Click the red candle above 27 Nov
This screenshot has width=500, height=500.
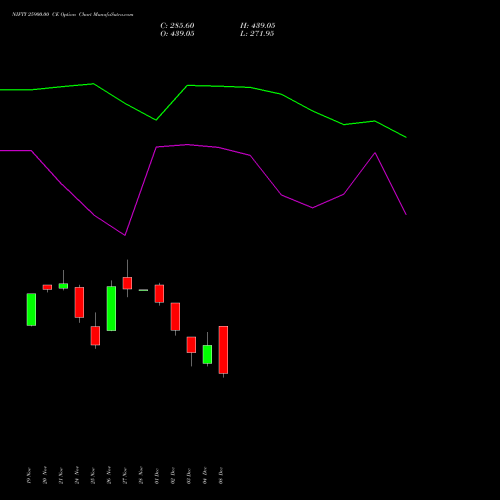click(x=127, y=283)
